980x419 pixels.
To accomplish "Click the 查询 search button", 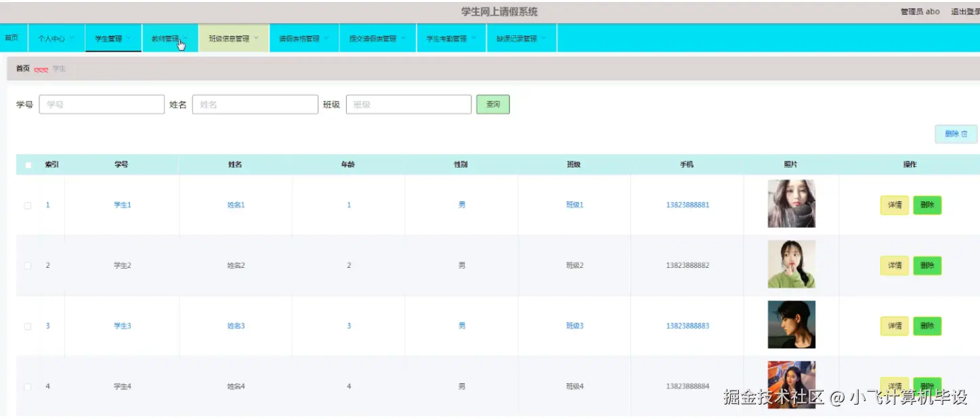I will click(493, 104).
